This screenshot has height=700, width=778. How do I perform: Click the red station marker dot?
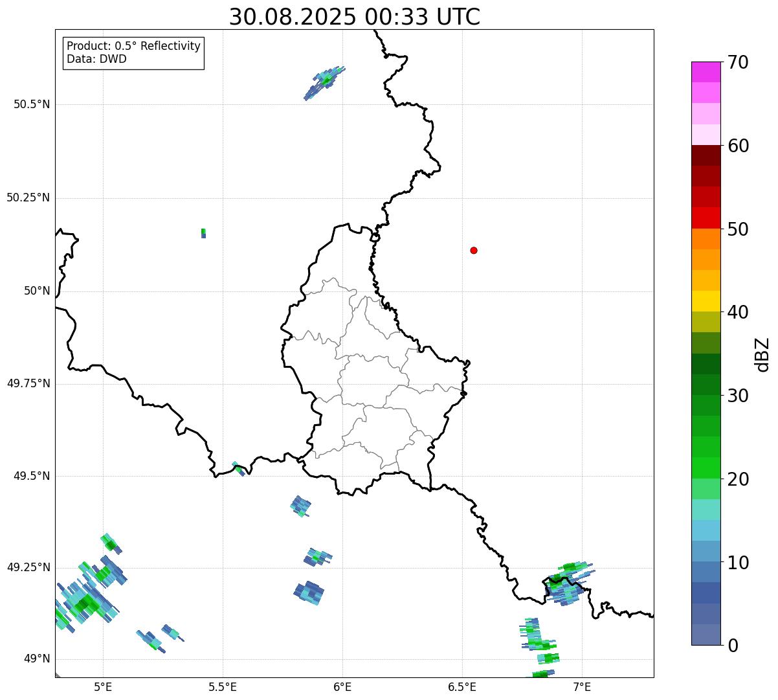[x=474, y=250]
